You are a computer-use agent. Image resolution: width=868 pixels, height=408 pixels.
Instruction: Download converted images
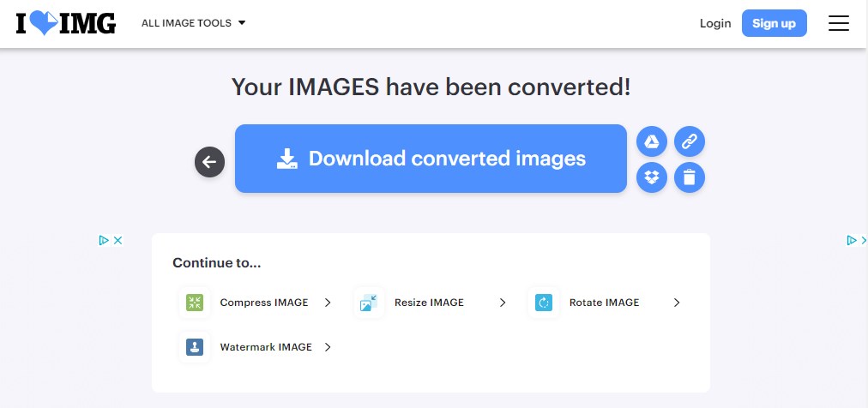point(431,159)
